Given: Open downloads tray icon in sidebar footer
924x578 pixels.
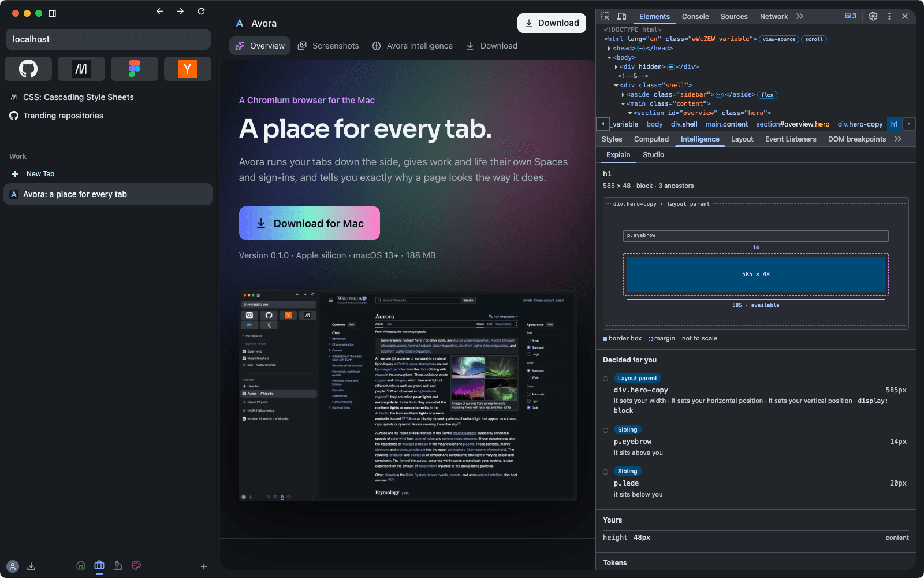Looking at the screenshot, I should [x=31, y=566].
